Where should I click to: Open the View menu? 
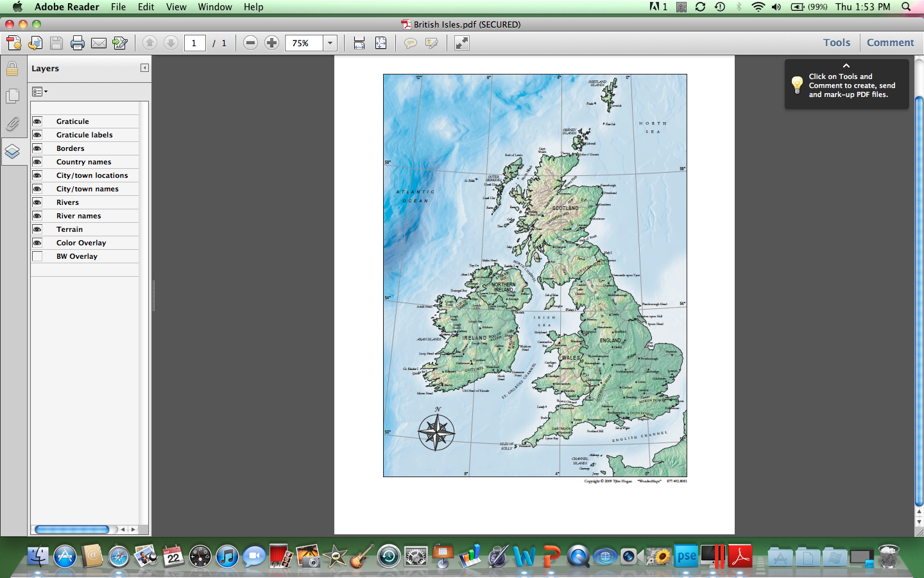tap(176, 7)
